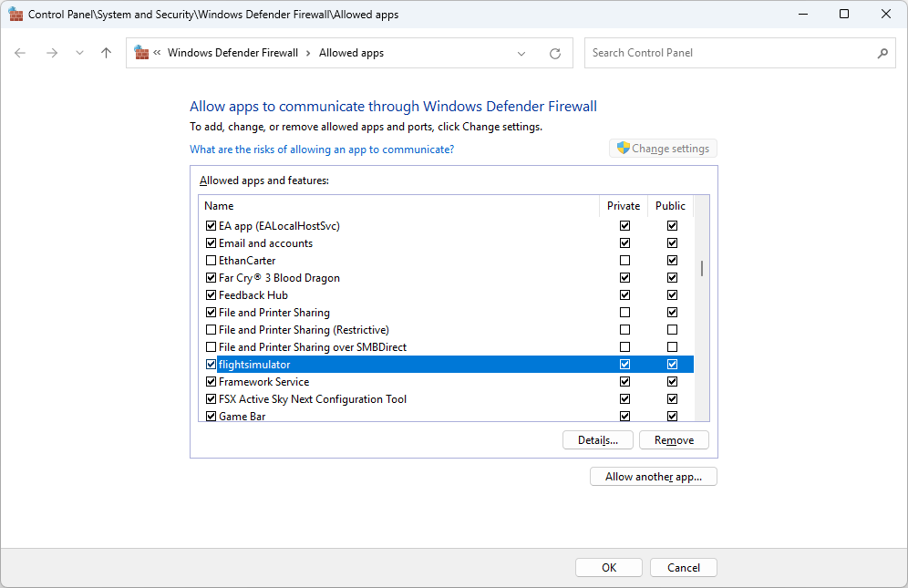The height and width of the screenshot is (588, 908).
Task: Open recent locations chevron beside forward arrow
Action: coord(79,53)
